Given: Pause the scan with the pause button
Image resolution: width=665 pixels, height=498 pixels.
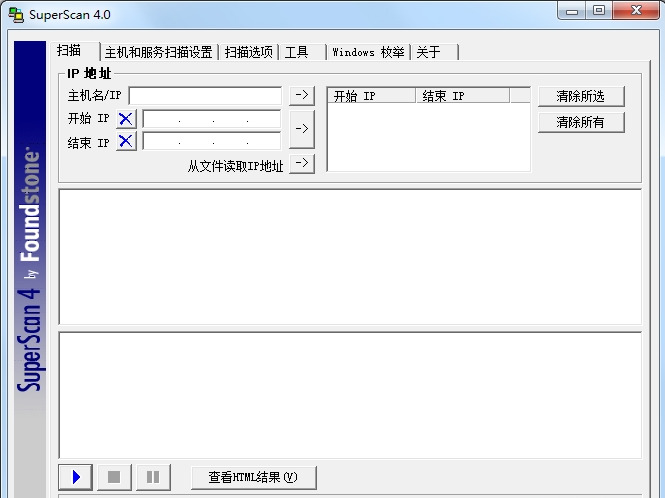Looking at the screenshot, I should 153,477.
